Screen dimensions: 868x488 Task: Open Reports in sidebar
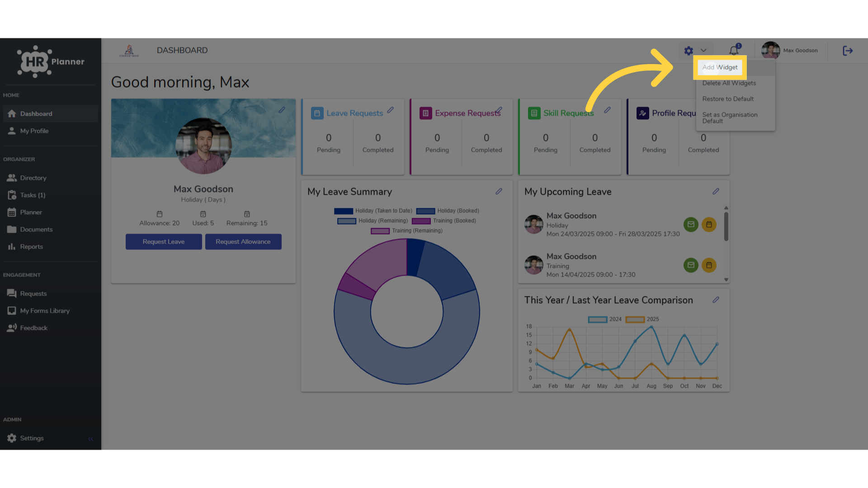point(51,247)
